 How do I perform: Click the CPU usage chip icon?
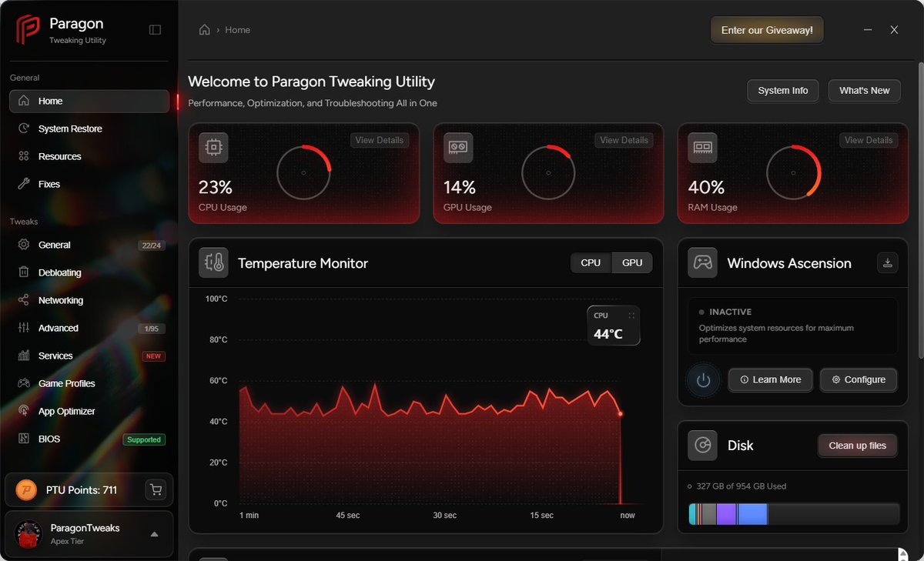pyautogui.click(x=213, y=147)
